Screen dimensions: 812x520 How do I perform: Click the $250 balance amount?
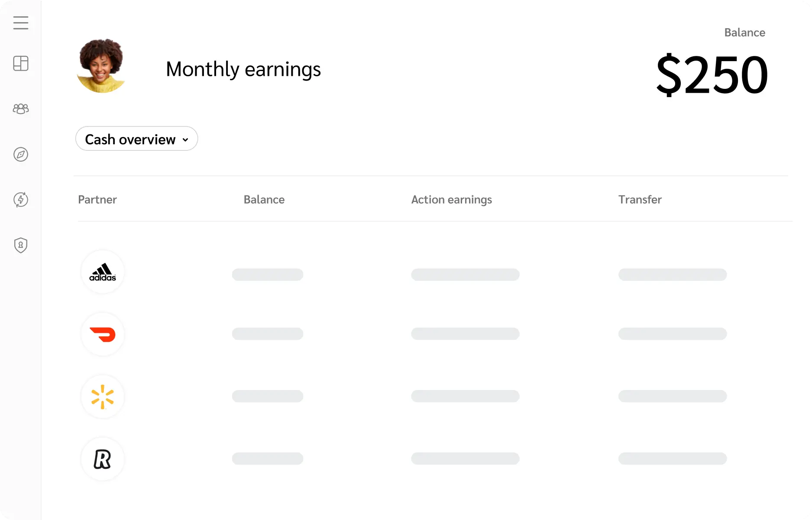712,75
